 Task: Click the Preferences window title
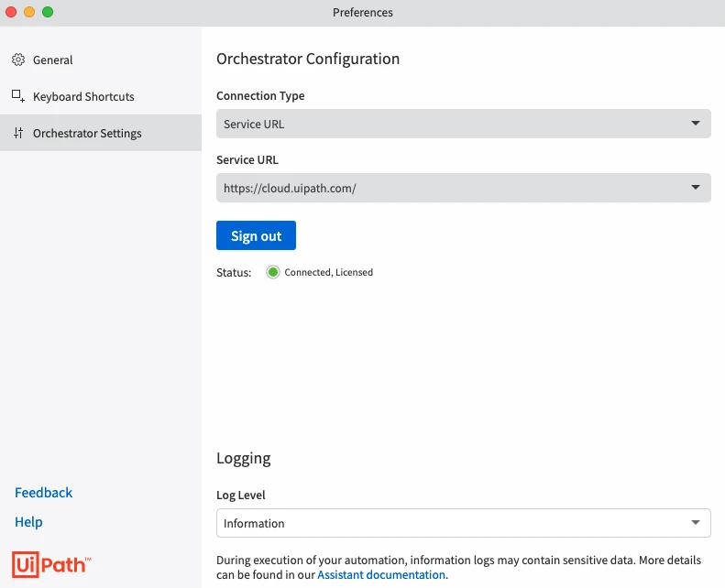click(x=363, y=13)
